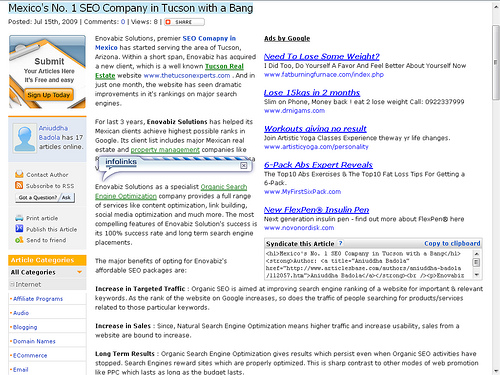
Task: Click the Syndicate this Article heading
Action: point(300,244)
